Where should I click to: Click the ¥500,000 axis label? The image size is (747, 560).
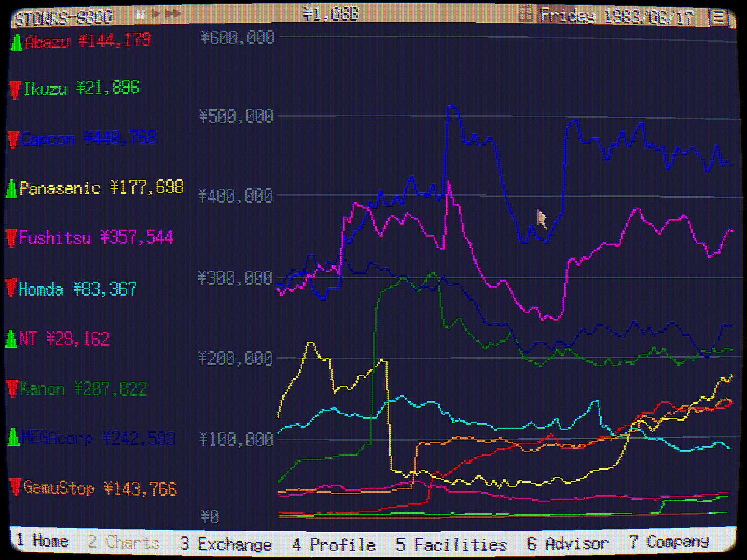click(x=236, y=116)
